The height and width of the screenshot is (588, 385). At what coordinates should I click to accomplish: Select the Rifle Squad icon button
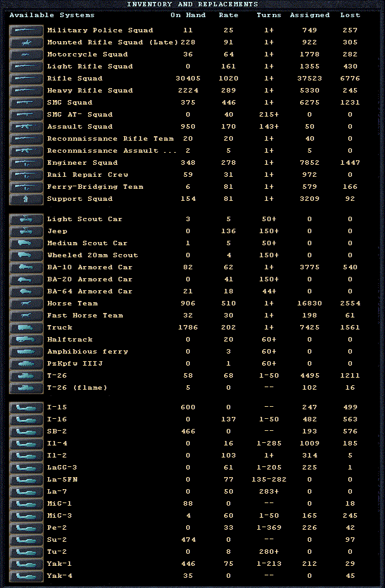26,79
